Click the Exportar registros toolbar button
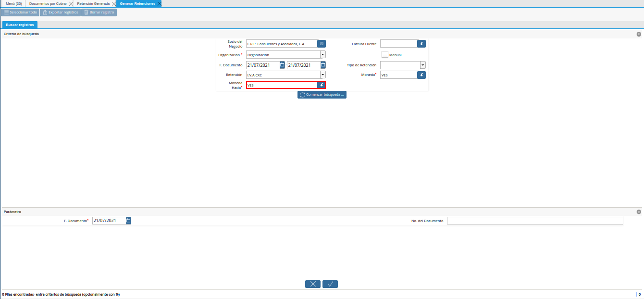644x299 pixels. point(60,12)
